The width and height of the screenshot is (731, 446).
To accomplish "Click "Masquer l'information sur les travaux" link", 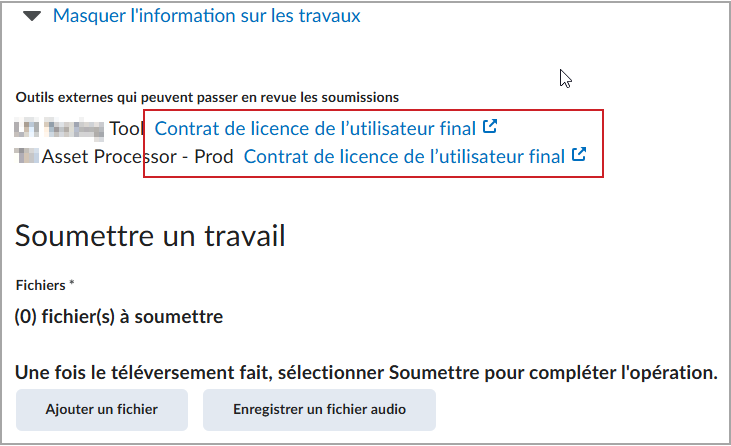I will [207, 16].
